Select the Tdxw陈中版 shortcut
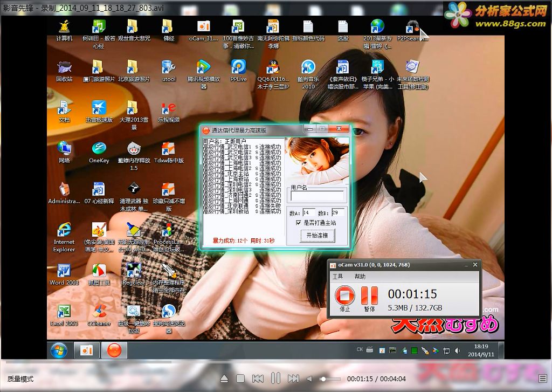The width and height of the screenshot is (552, 392). click(x=169, y=152)
